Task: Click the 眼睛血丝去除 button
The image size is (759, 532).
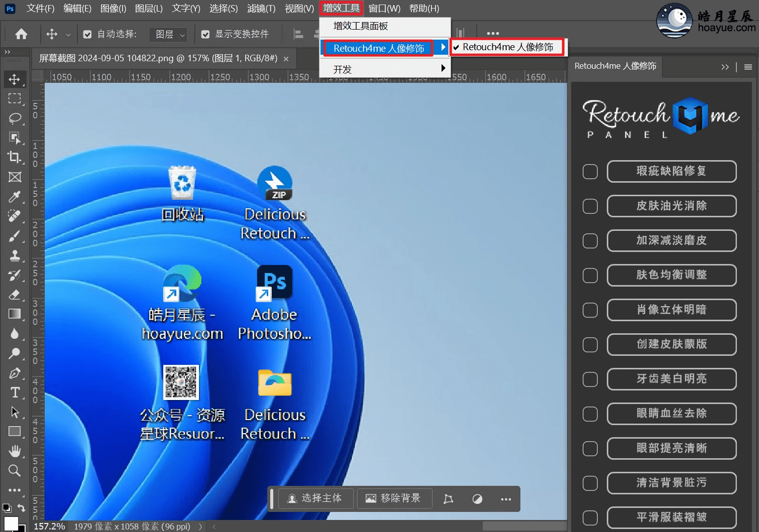Action: coord(672,414)
